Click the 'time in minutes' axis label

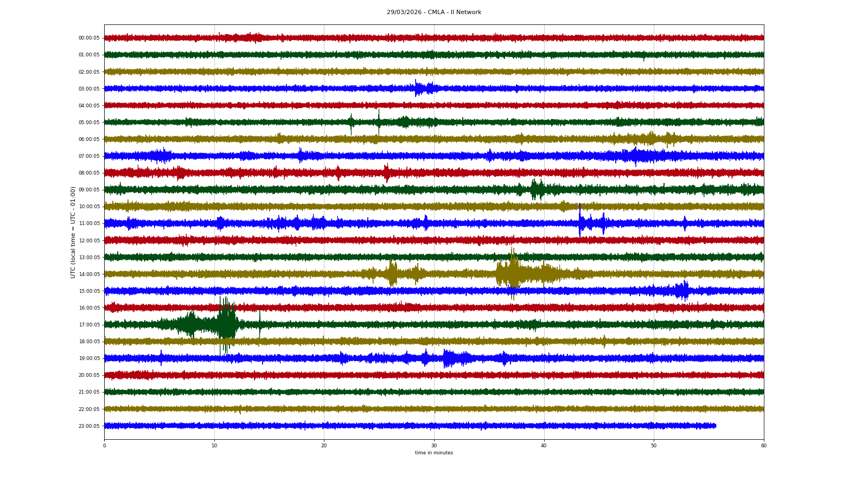(x=433, y=453)
